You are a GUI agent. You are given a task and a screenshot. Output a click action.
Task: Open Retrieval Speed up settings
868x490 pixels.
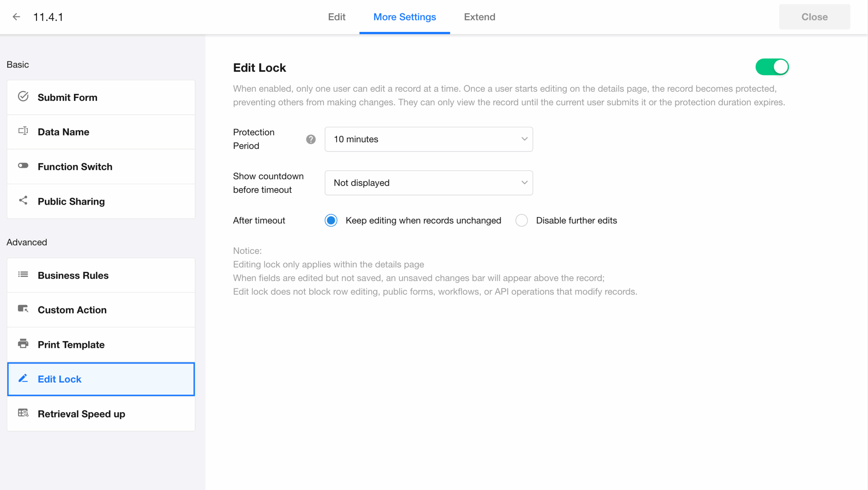101,414
